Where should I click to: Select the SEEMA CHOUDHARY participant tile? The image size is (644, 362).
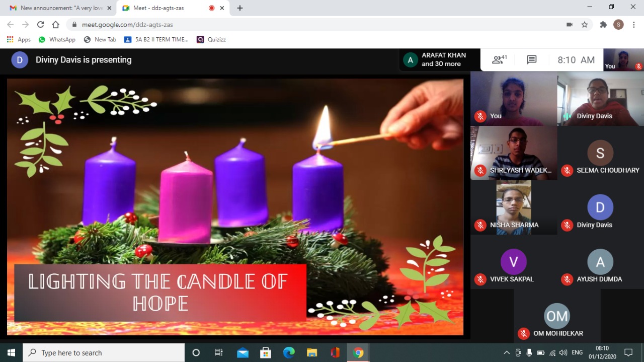(x=601, y=153)
